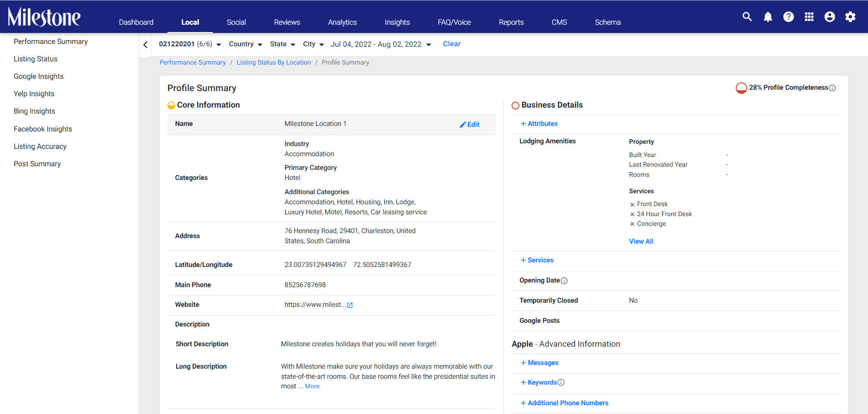Select the Local tab
This screenshot has height=414, width=868.
coord(190,22)
